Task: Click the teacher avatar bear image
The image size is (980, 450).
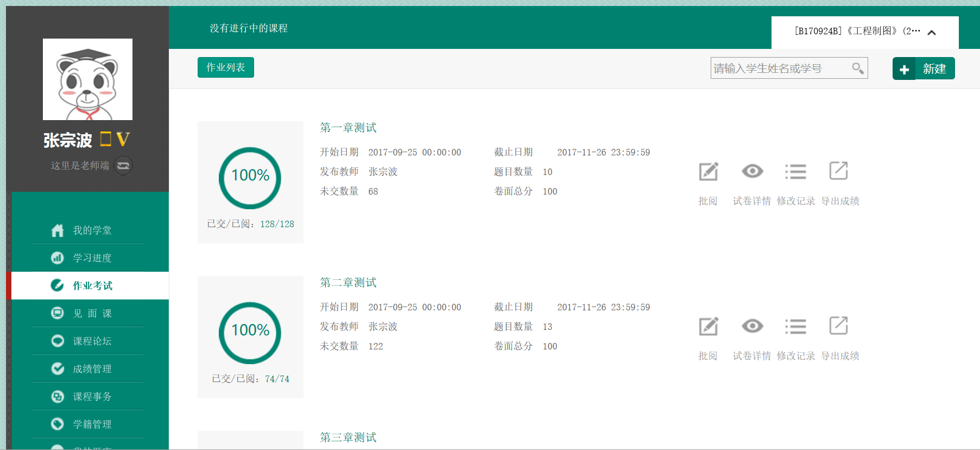Action: coord(87,79)
